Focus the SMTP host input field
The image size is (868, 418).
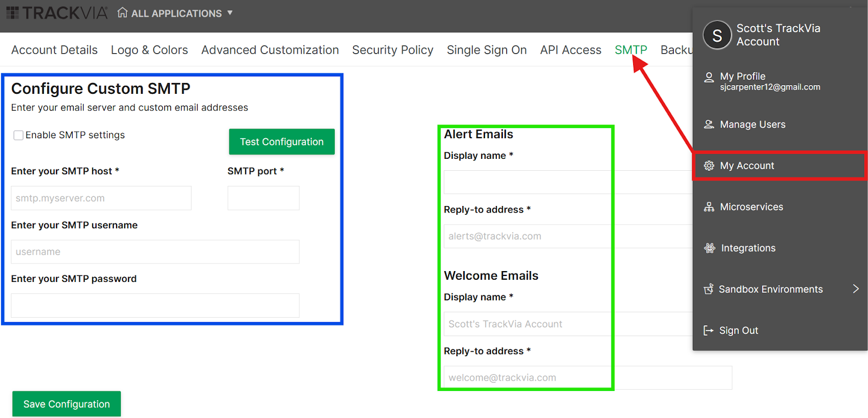tap(101, 198)
